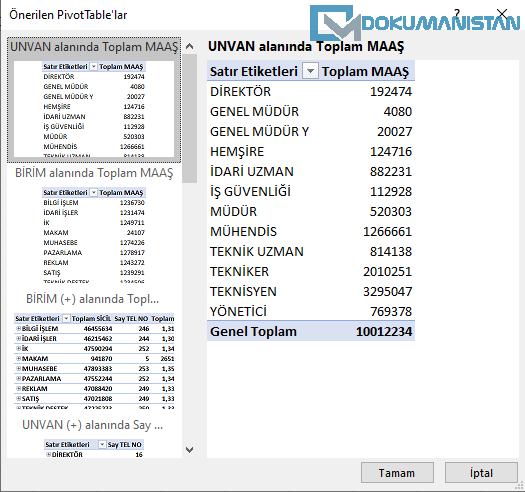The image size is (525, 492).
Task: Click the grand total value 10012234
Action: (384, 332)
